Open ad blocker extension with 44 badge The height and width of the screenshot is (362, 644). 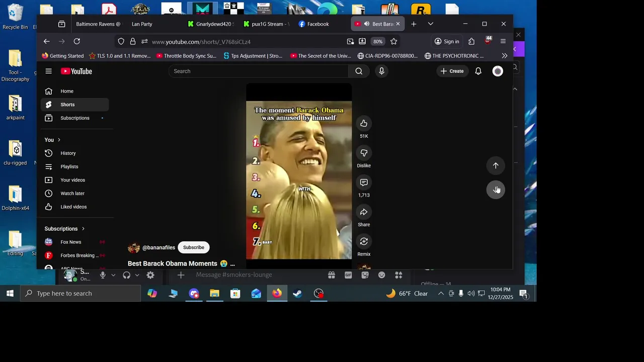pyautogui.click(x=488, y=40)
